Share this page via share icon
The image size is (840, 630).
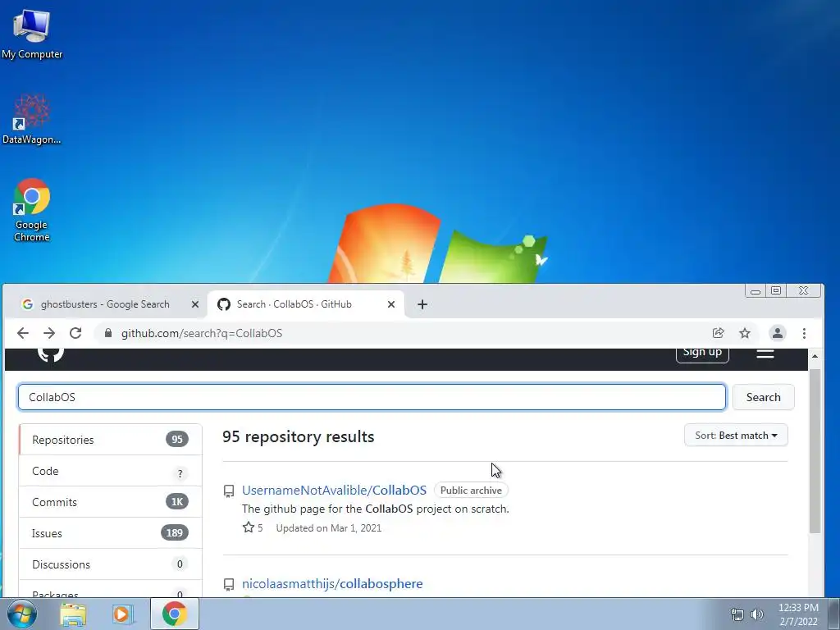coord(718,333)
